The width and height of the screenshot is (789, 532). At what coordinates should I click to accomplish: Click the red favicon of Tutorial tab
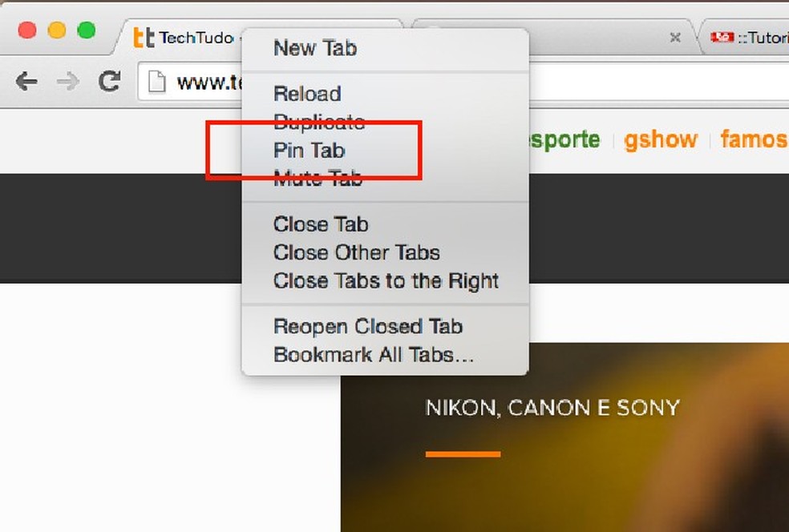(x=722, y=37)
